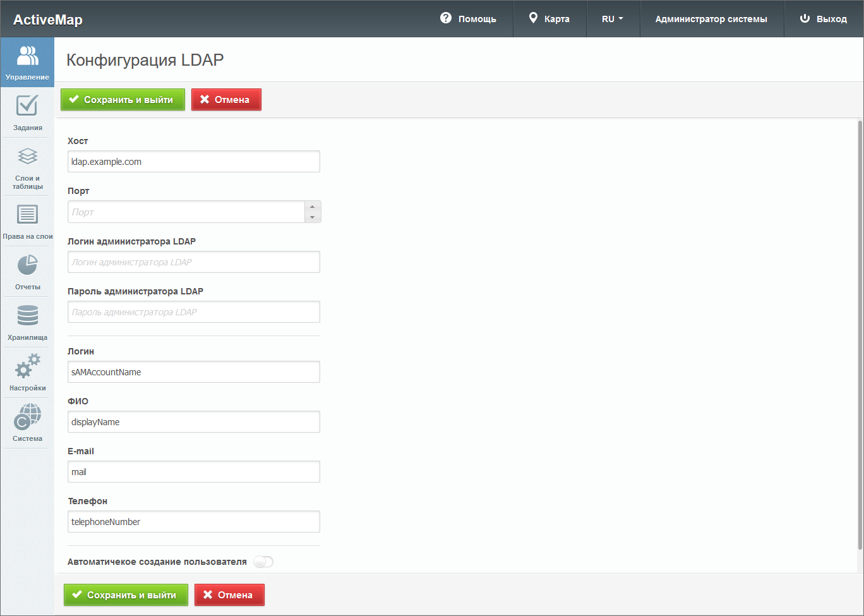The width and height of the screenshot is (864, 616).
Task: Decrease port value with down arrow
Action: [x=312, y=217]
